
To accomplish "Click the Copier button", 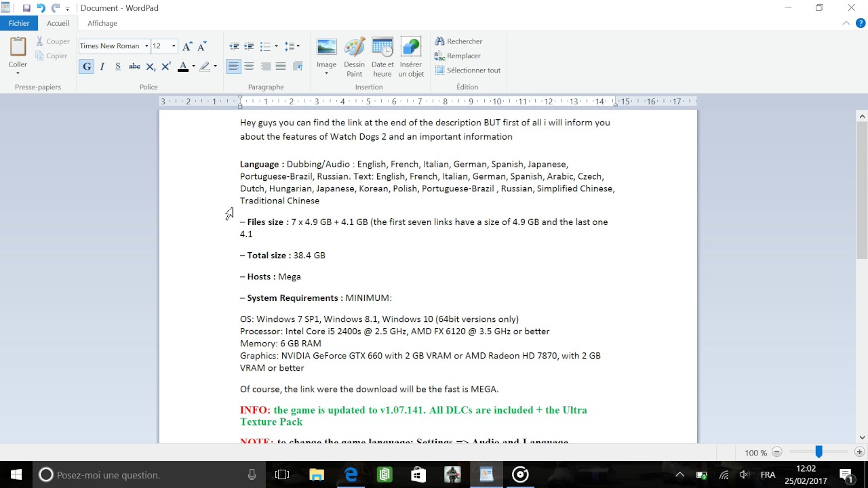I will 52,56.
